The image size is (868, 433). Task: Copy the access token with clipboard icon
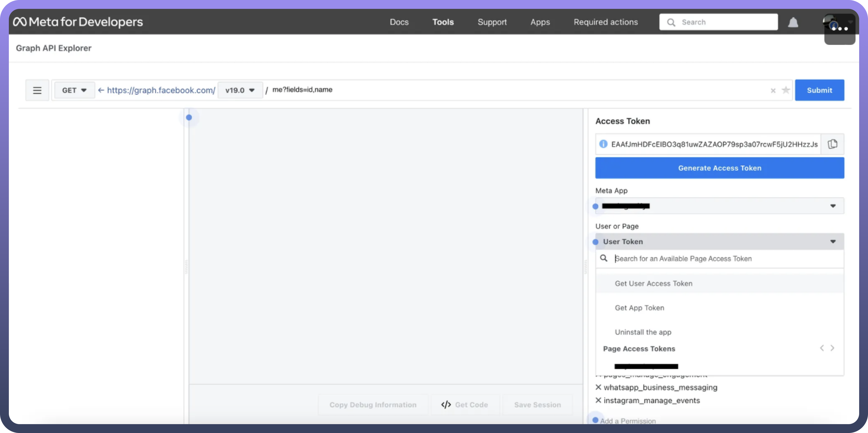(832, 144)
